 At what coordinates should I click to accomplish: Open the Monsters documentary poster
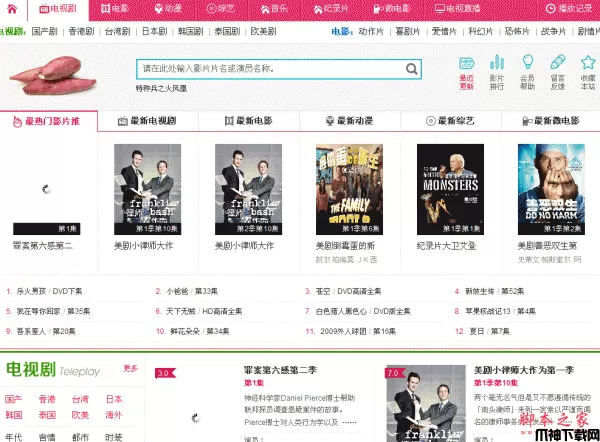(450, 189)
